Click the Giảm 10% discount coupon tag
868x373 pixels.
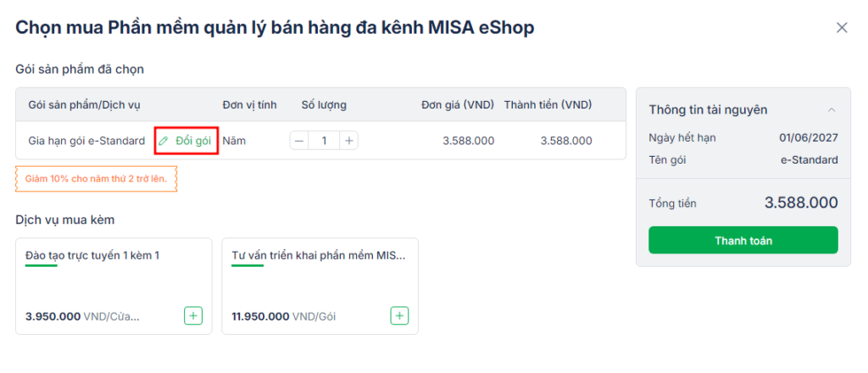(97, 179)
